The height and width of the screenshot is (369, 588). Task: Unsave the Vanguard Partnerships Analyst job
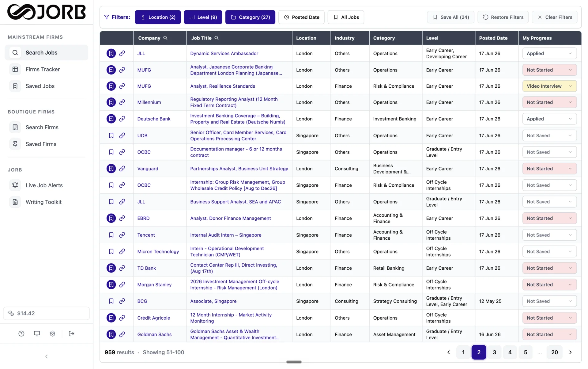tap(111, 169)
